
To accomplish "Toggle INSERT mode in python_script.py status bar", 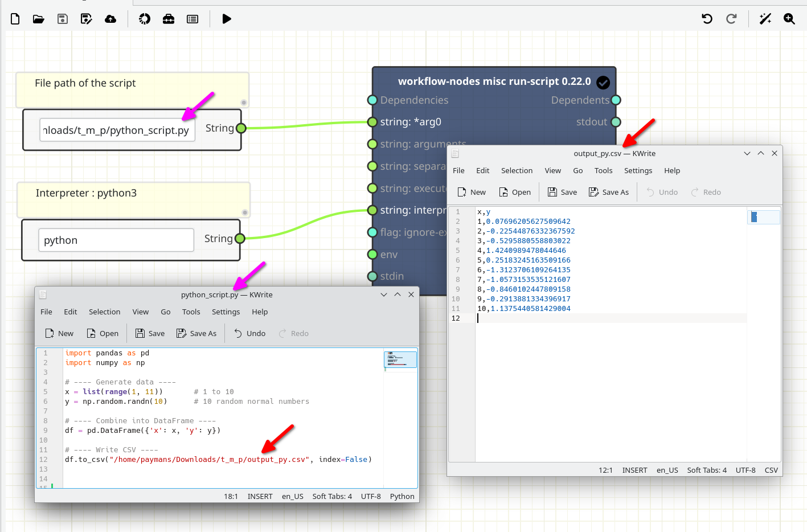I will click(260, 496).
